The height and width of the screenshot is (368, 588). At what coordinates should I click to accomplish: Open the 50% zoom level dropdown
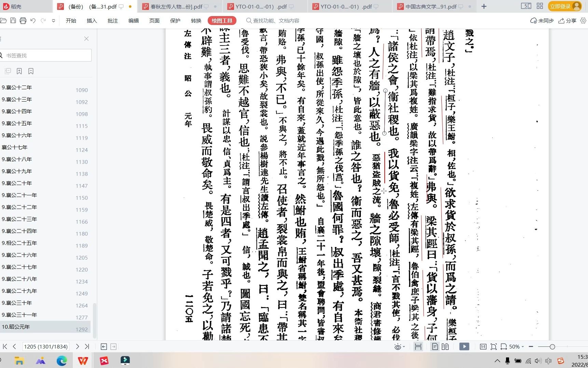[x=516, y=347]
